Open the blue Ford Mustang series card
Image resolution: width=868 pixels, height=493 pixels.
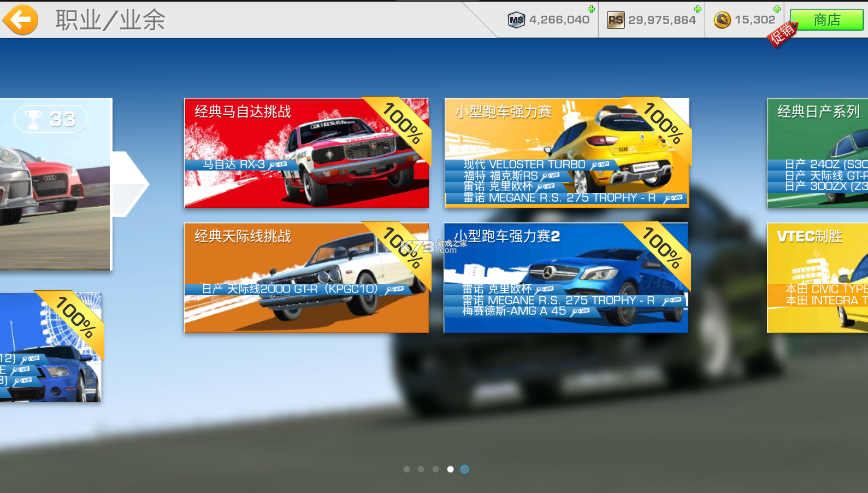[50, 348]
